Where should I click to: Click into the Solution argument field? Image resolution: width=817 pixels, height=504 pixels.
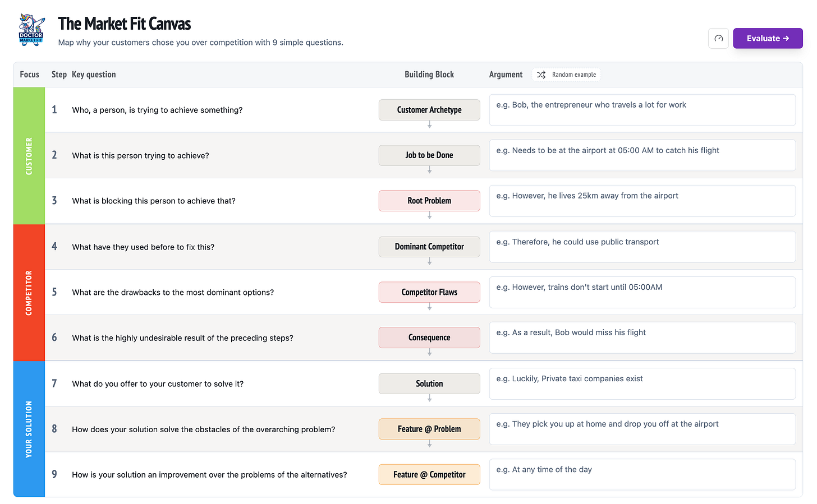click(x=642, y=383)
